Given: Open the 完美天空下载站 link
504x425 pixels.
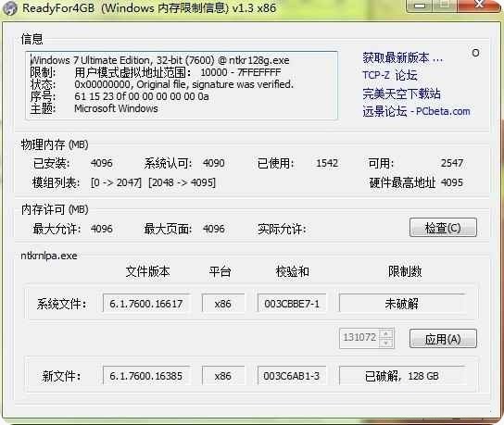Looking at the screenshot, I should click(401, 94).
